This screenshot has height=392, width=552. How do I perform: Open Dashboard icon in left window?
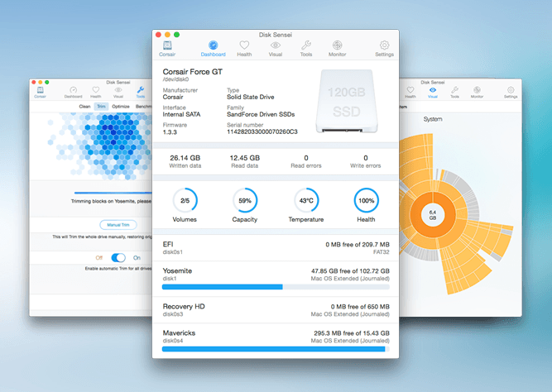(x=73, y=90)
